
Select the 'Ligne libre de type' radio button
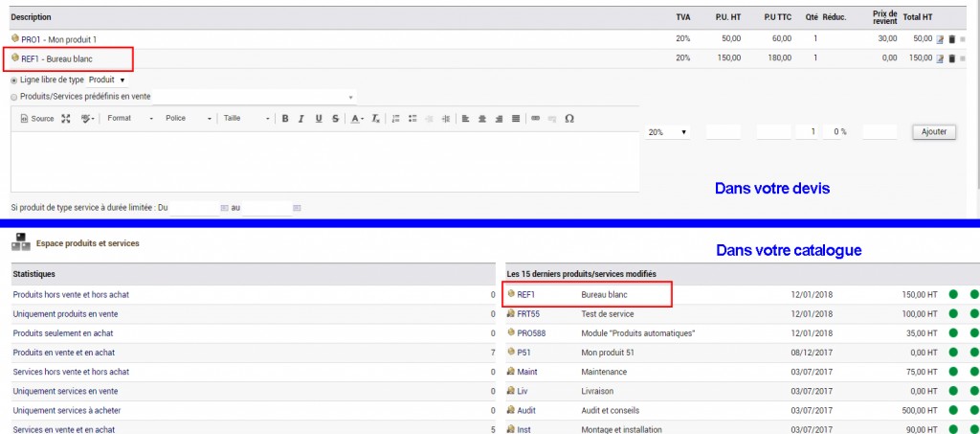tap(13, 80)
